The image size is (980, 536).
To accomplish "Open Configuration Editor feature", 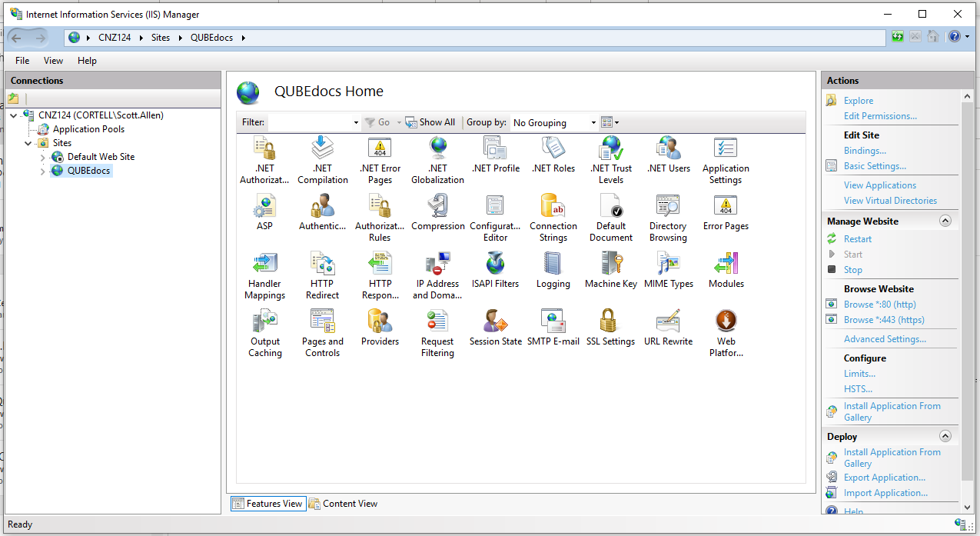I will tap(495, 218).
